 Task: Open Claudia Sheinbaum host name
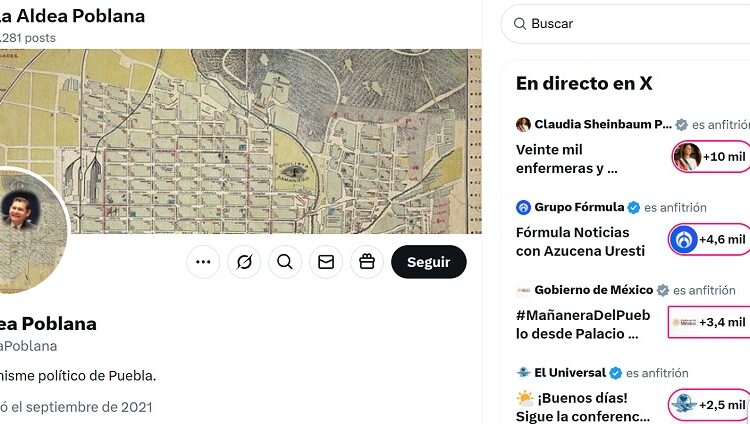tap(603, 124)
